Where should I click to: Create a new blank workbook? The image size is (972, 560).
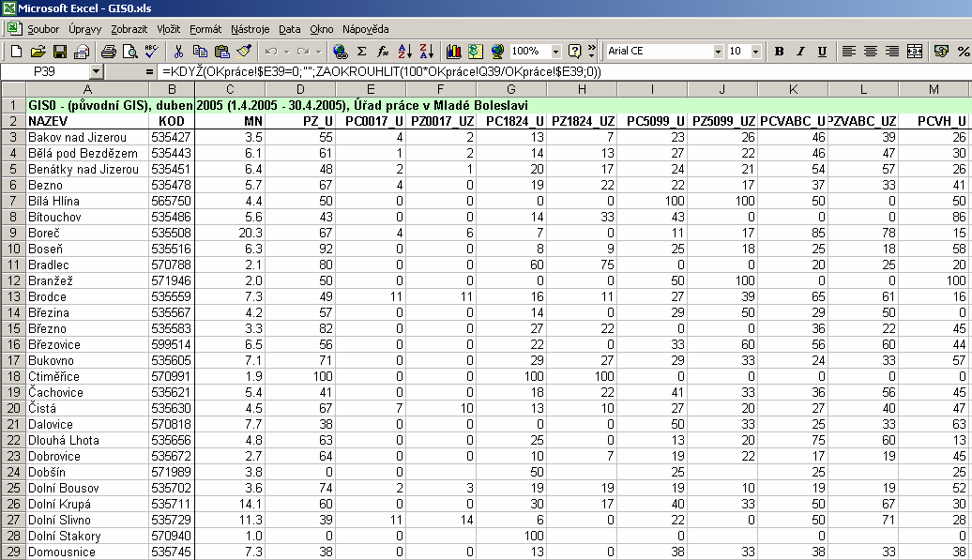[16, 52]
